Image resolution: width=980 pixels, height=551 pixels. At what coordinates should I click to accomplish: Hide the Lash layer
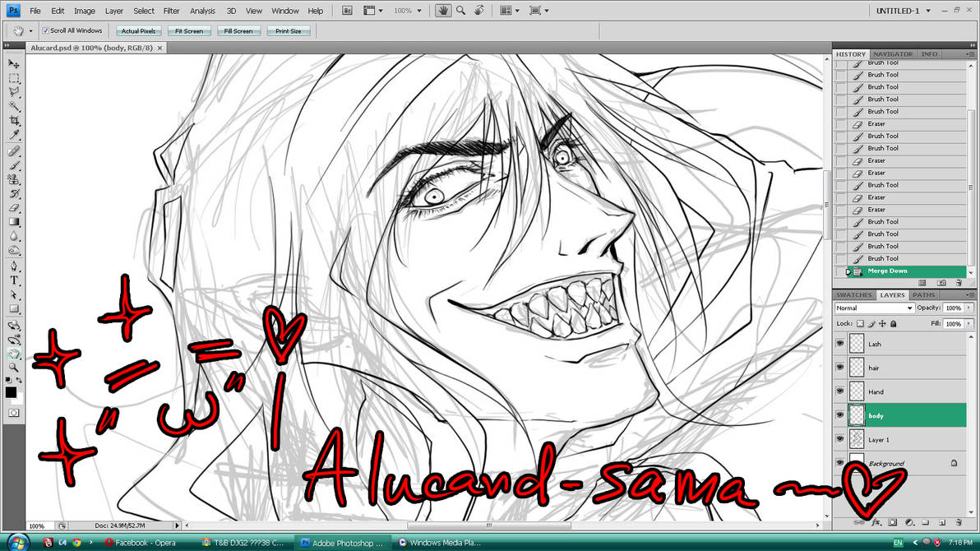pyautogui.click(x=840, y=344)
